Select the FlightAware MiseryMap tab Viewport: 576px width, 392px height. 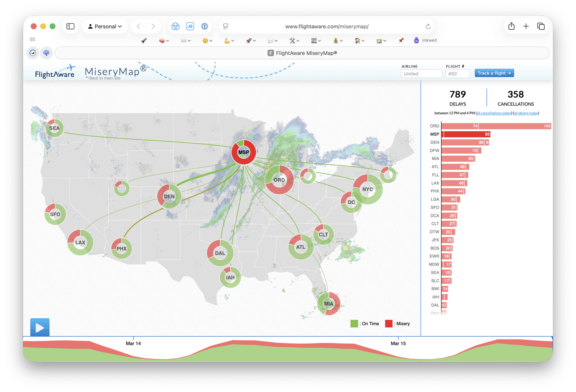[x=302, y=53]
